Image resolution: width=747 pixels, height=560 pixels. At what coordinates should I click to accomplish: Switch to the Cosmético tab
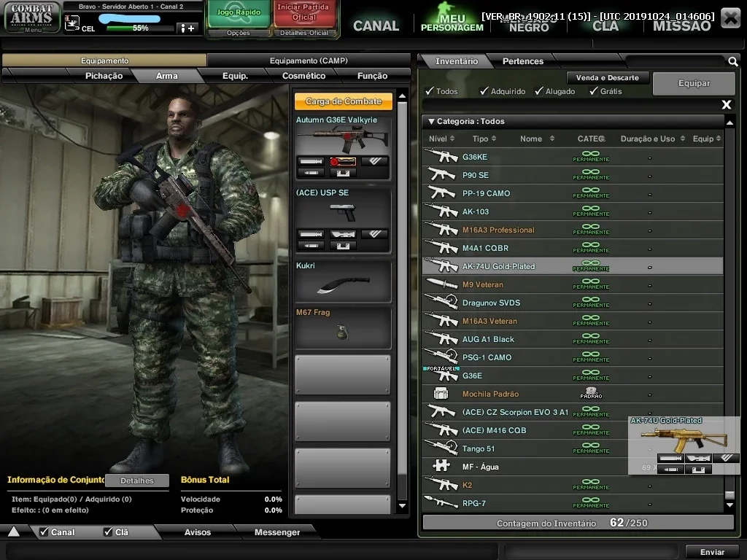[x=303, y=76]
